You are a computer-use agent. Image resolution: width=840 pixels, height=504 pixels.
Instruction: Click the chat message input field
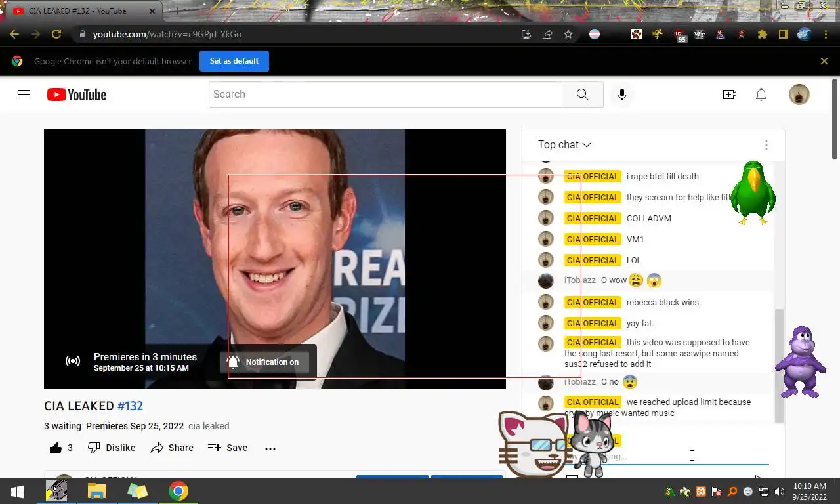tap(666, 457)
